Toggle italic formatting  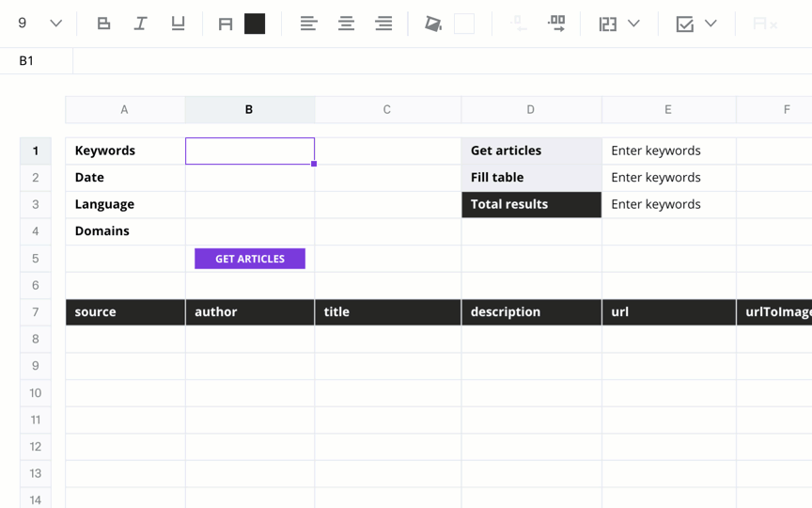(140, 24)
